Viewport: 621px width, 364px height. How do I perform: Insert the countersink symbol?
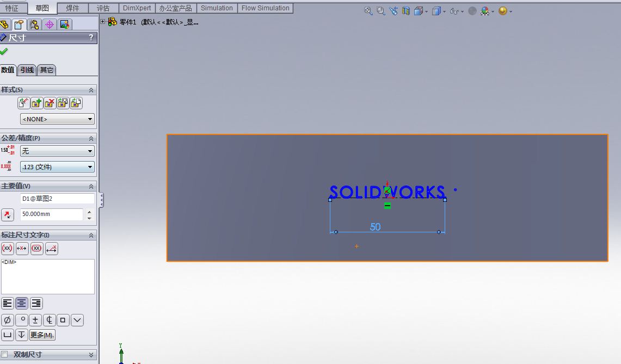pyautogui.click(x=77, y=320)
